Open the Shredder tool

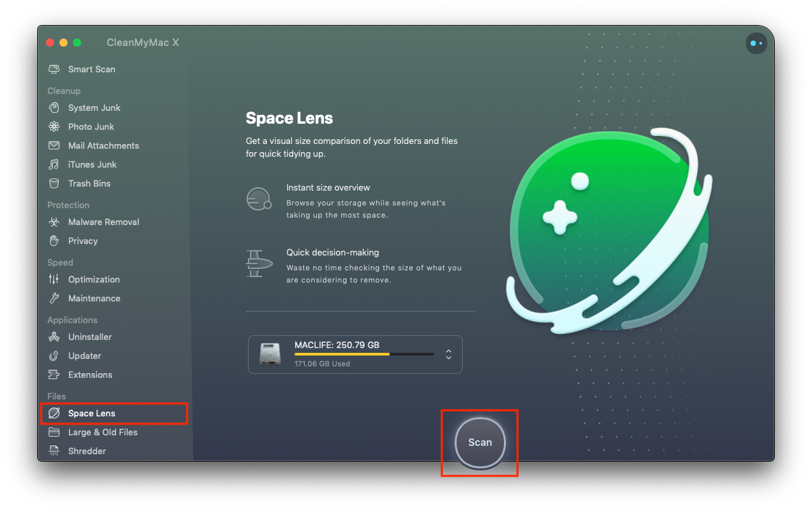point(86,452)
